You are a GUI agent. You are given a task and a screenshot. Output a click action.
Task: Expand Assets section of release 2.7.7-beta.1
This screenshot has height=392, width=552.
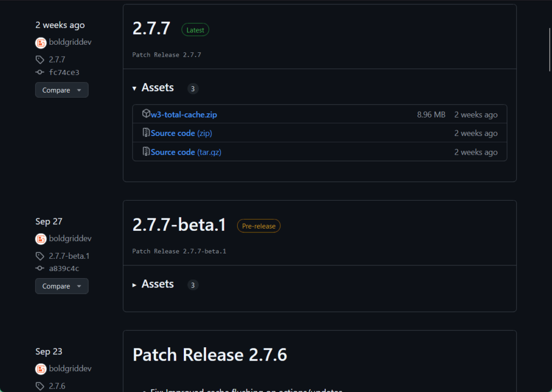(x=153, y=284)
